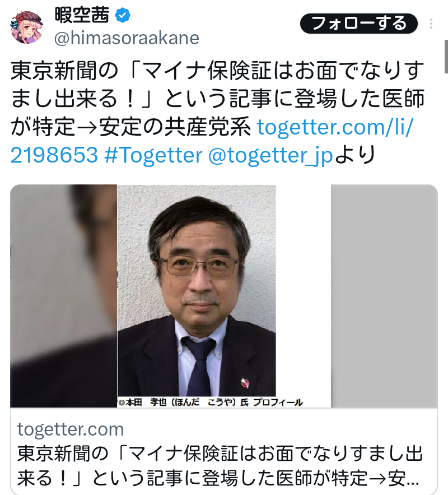The width and height of the screenshot is (448, 495).
Task: Click the blue verified badge
Action: (123, 16)
